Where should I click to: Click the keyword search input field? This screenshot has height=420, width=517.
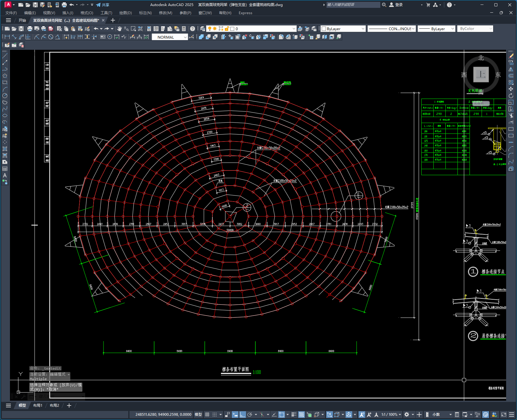click(353, 5)
